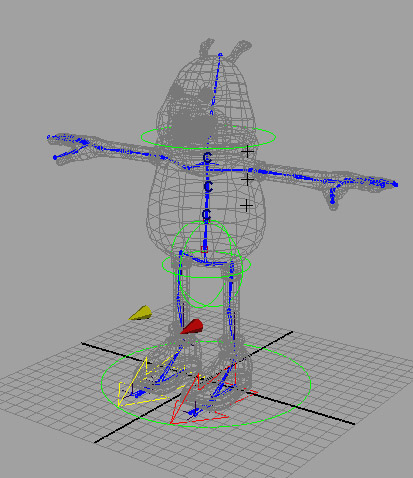Select the blue joint atop the head

pos(220,54)
